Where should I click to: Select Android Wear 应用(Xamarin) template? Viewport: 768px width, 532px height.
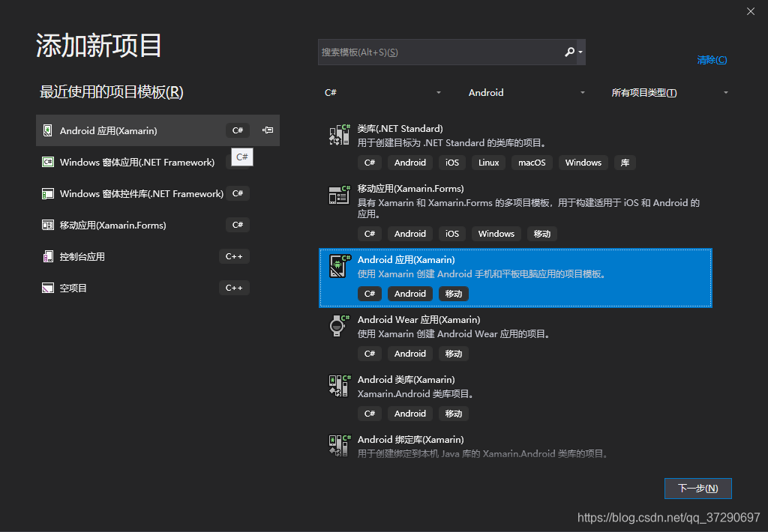(515, 338)
